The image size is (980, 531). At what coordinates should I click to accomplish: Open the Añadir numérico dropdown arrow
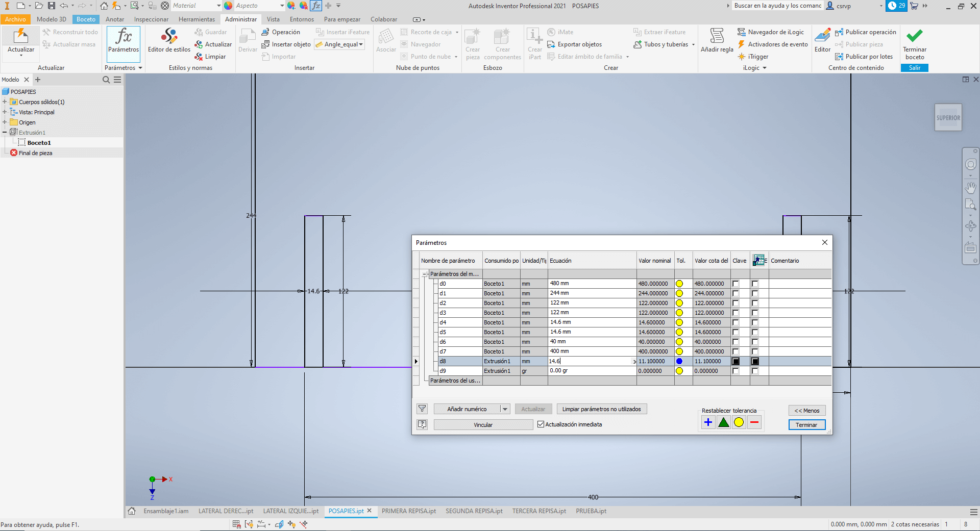click(505, 409)
